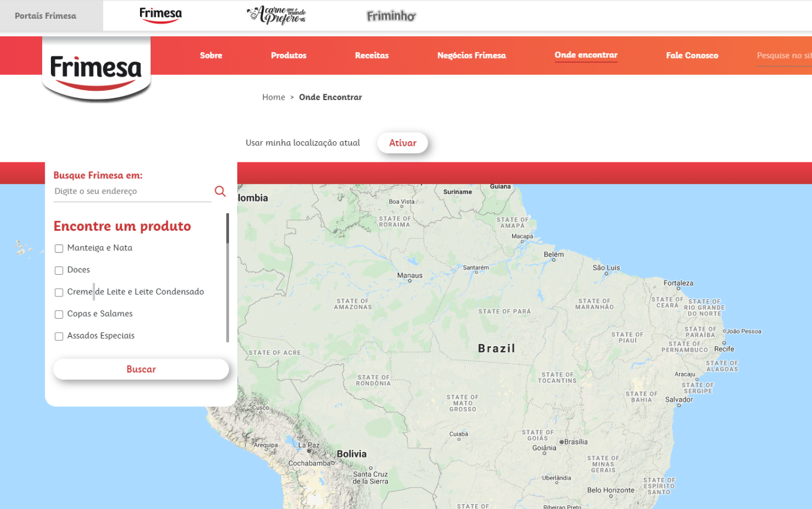Select the Copas e Salames checkbox
The image size is (812, 509).
point(59,315)
